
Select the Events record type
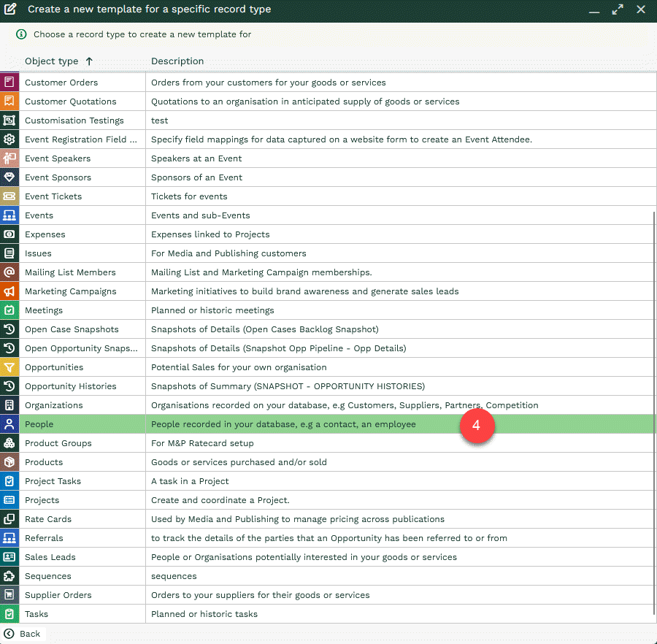pyautogui.click(x=328, y=215)
